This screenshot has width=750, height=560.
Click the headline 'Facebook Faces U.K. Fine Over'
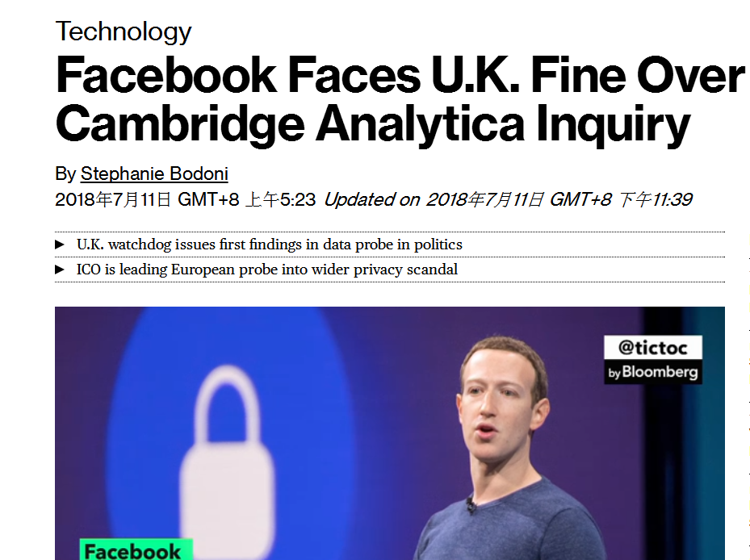click(x=400, y=75)
